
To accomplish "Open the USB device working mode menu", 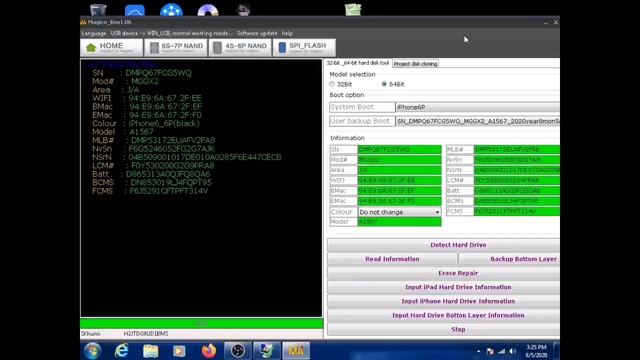I will pyautogui.click(x=171, y=33).
